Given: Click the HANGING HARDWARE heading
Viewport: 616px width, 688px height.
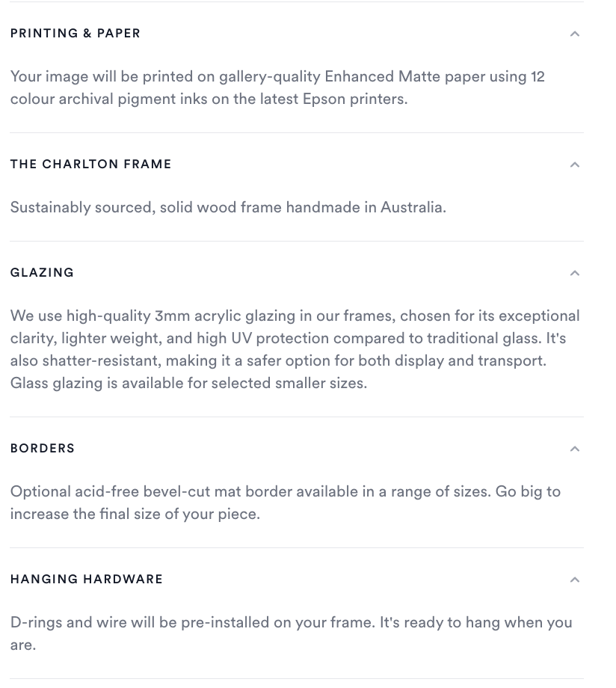Looking at the screenshot, I should click(x=87, y=579).
